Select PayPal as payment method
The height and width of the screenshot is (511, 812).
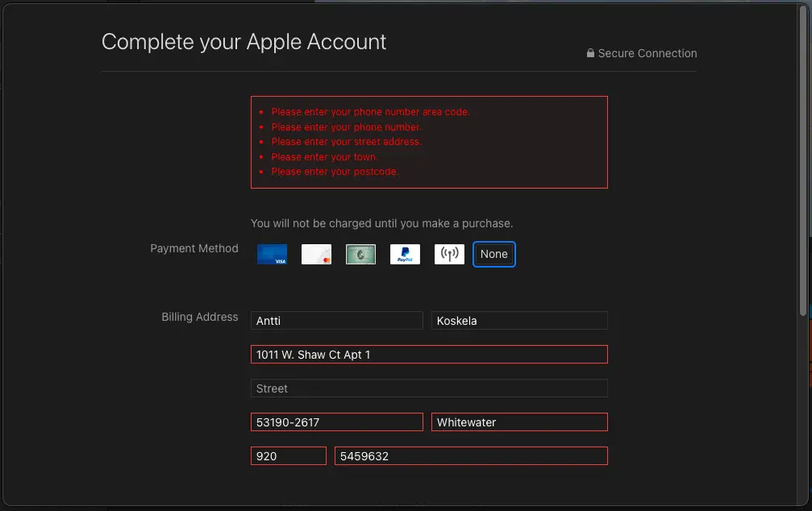pos(405,255)
